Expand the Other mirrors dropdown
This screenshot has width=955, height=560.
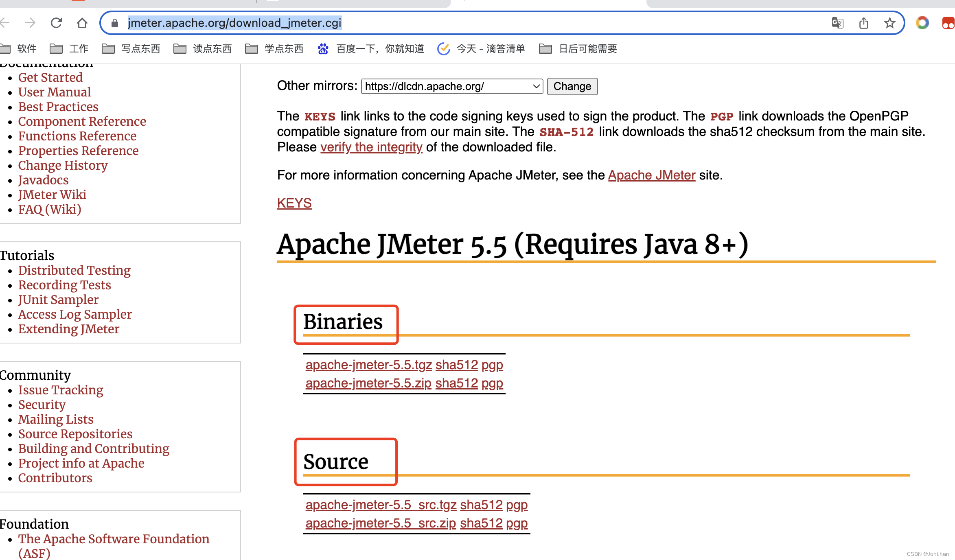click(452, 86)
